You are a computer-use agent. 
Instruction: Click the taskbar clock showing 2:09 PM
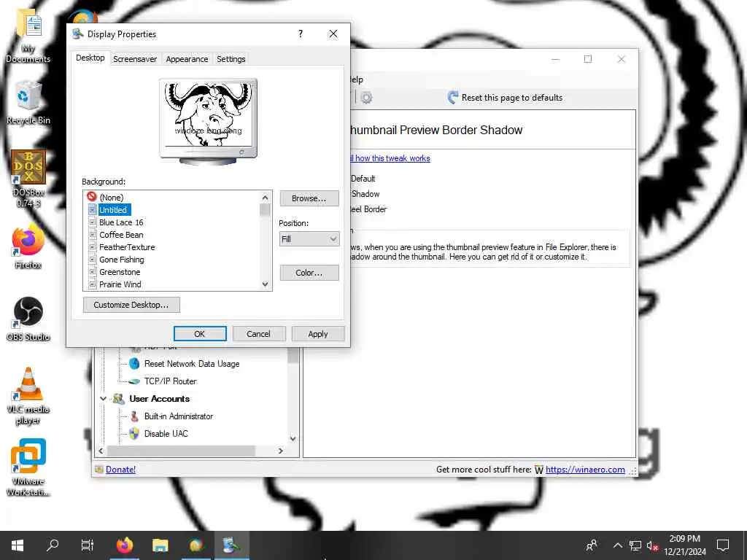(x=684, y=545)
